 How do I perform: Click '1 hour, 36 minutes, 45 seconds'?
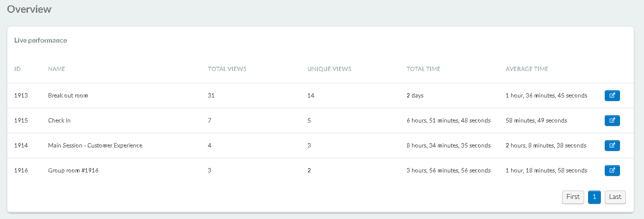(x=546, y=96)
